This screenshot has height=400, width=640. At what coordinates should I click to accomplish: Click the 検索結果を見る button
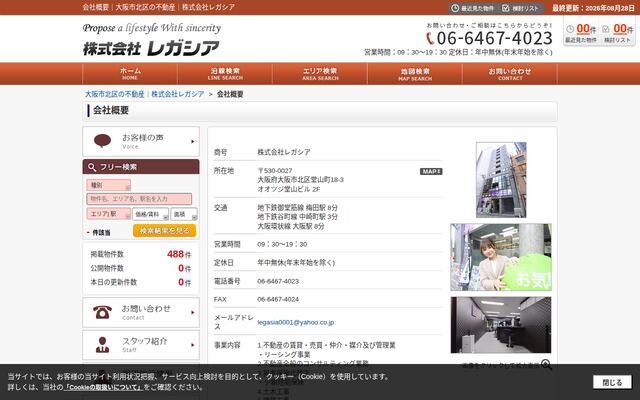pyautogui.click(x=164, y=231)
